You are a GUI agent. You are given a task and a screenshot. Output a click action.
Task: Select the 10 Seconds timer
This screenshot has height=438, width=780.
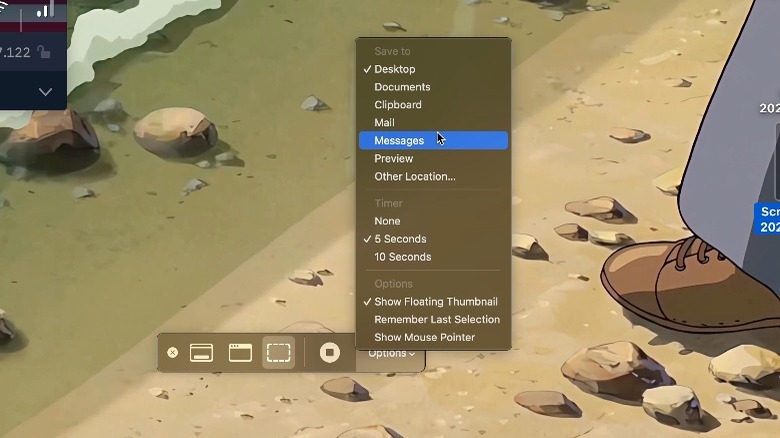[x=402, y=257]
